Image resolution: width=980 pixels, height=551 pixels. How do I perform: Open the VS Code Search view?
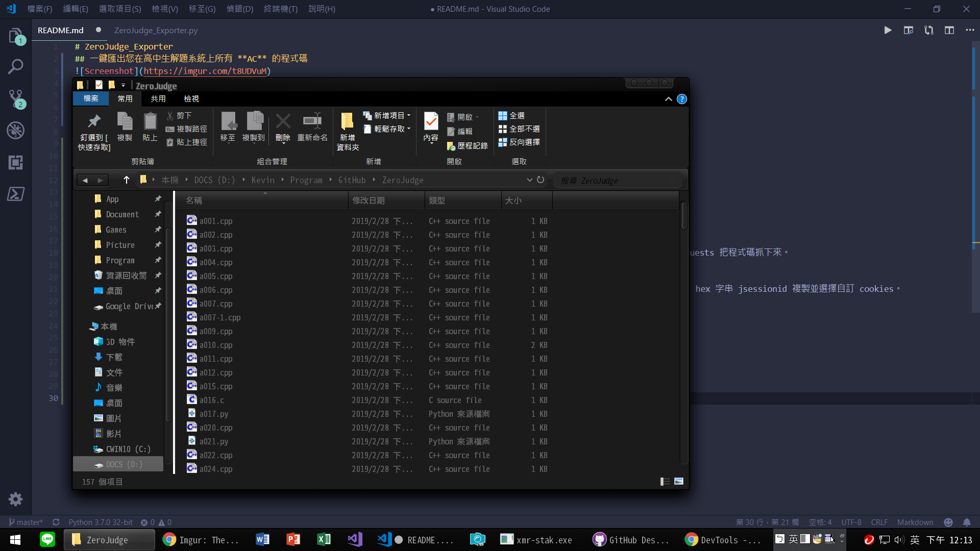pyautogui.click(x=16, y=66)
